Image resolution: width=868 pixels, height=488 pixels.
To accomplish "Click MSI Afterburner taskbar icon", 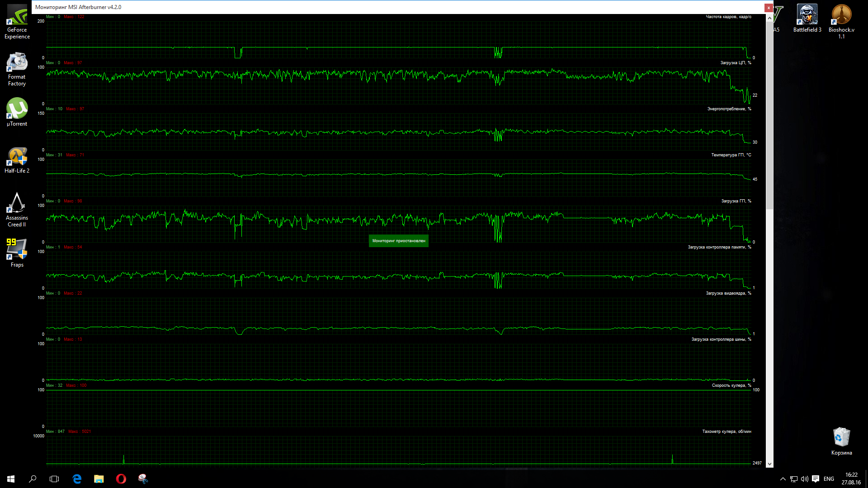I will tap(143, 479).
